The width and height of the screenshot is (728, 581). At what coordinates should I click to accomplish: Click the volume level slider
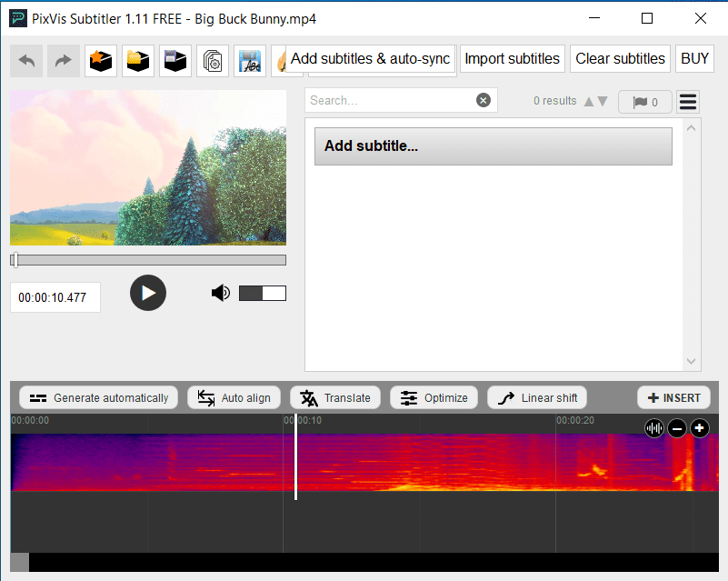tap(263, 294)
